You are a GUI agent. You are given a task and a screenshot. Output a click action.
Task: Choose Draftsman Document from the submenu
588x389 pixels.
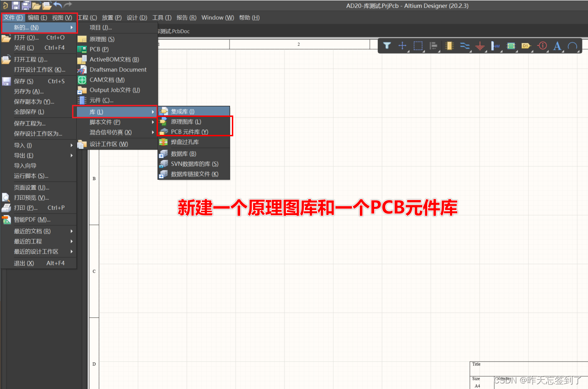117,69
